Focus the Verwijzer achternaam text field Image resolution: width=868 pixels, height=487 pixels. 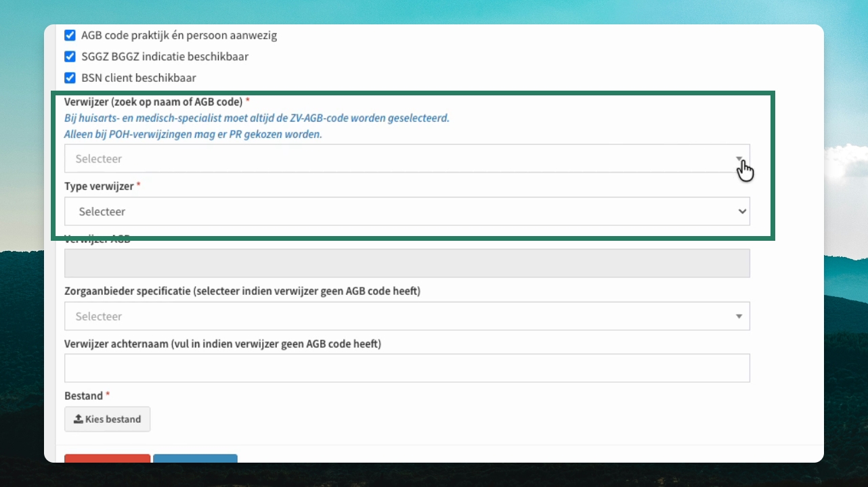(x=407, y=368)
